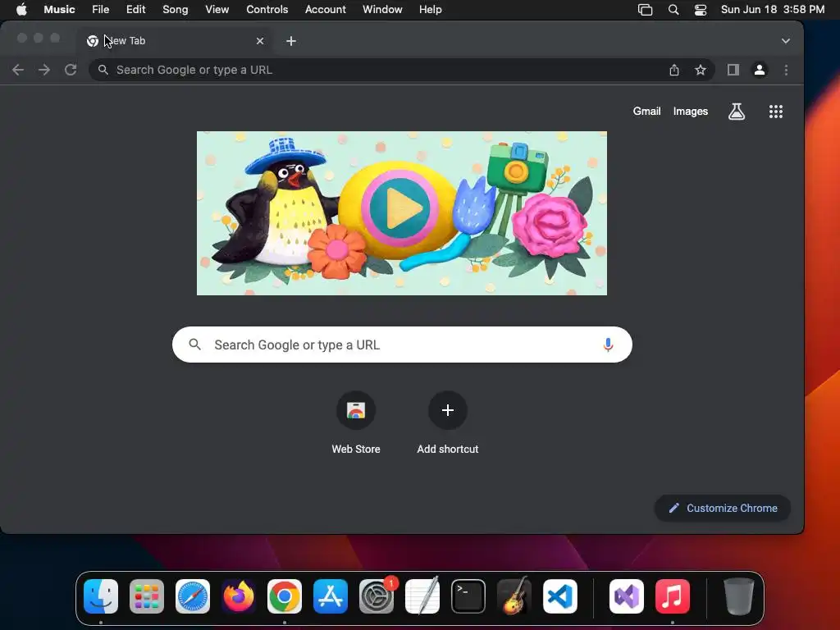Viewport: 840px width, 630px height.
Task: Click the Web Store label text
Action: pos(356,449)
